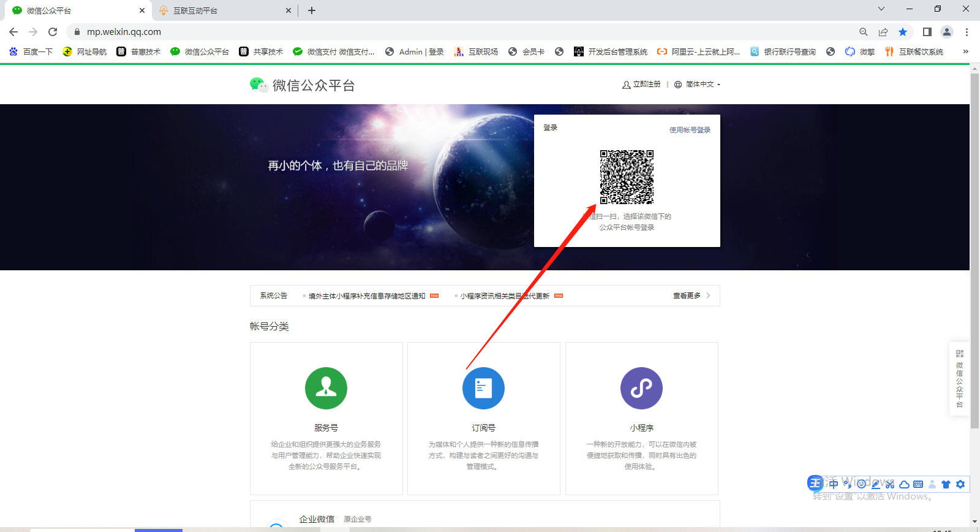Click the blue 订阅号 account icon
This screenshot has width=980, height=532.
point(483,388)
